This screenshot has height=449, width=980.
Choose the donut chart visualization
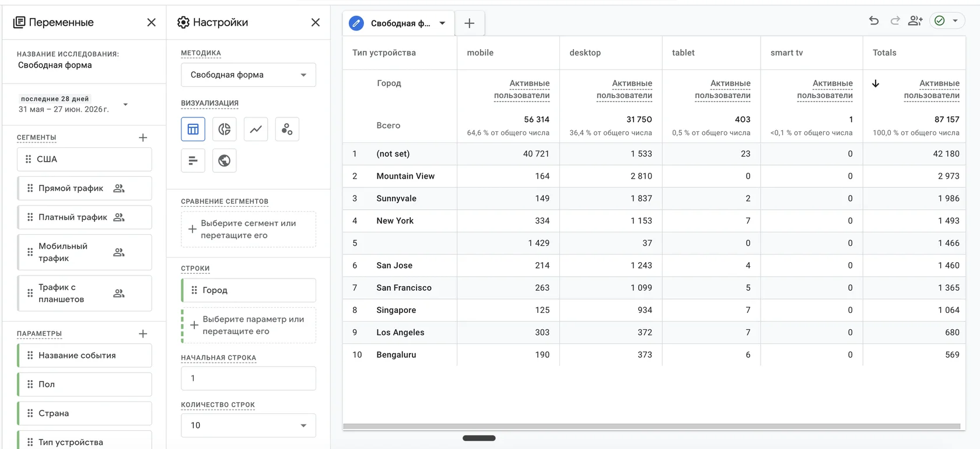pos(225,129)
